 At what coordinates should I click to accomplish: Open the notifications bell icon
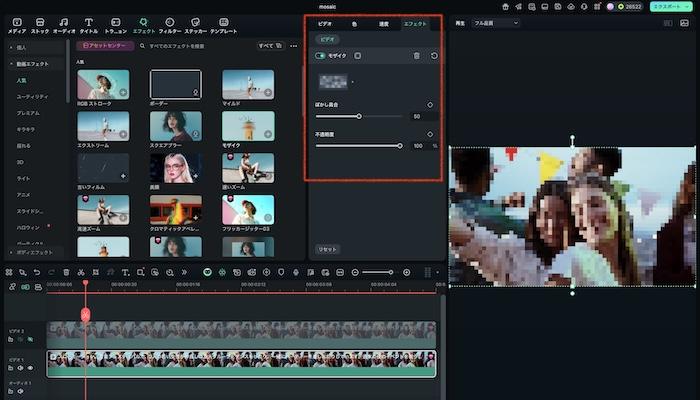[584, 7]
